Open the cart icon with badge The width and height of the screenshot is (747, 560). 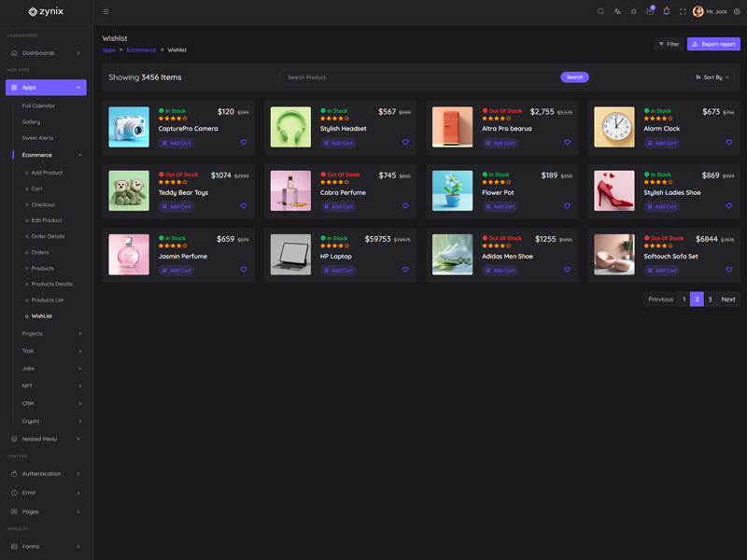tap(650, 12)
